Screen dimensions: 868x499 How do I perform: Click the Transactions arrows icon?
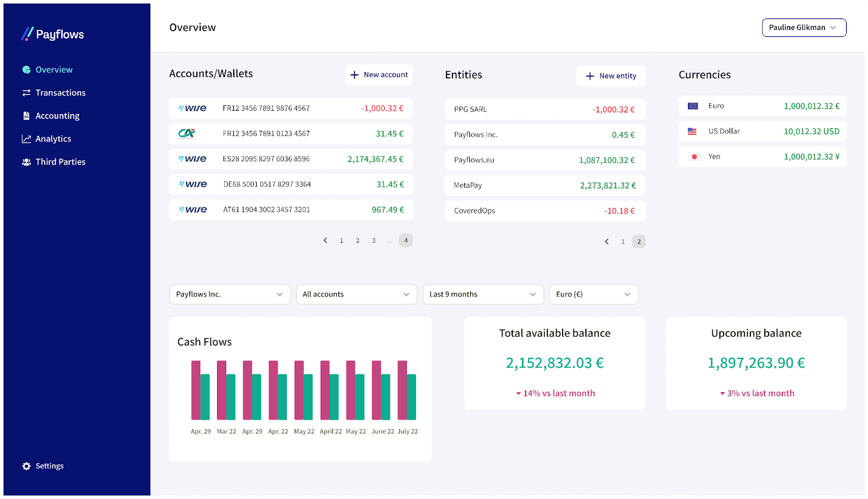(26, 93)
